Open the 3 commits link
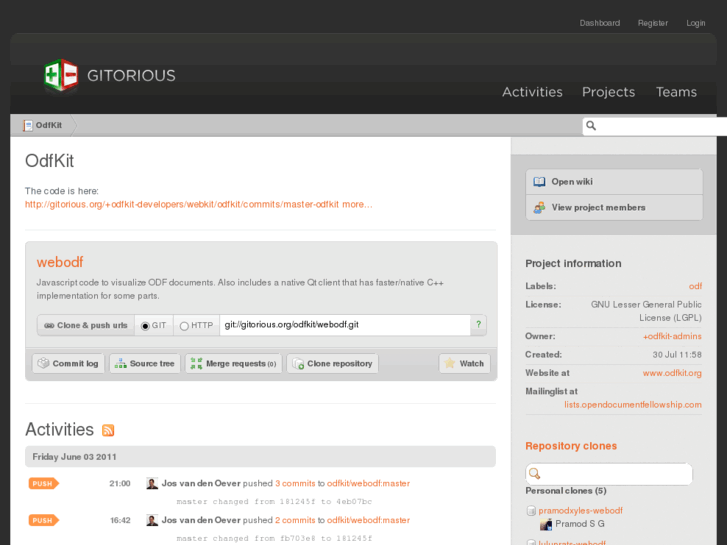Screen dimensions: 727x545 [295, 483]
